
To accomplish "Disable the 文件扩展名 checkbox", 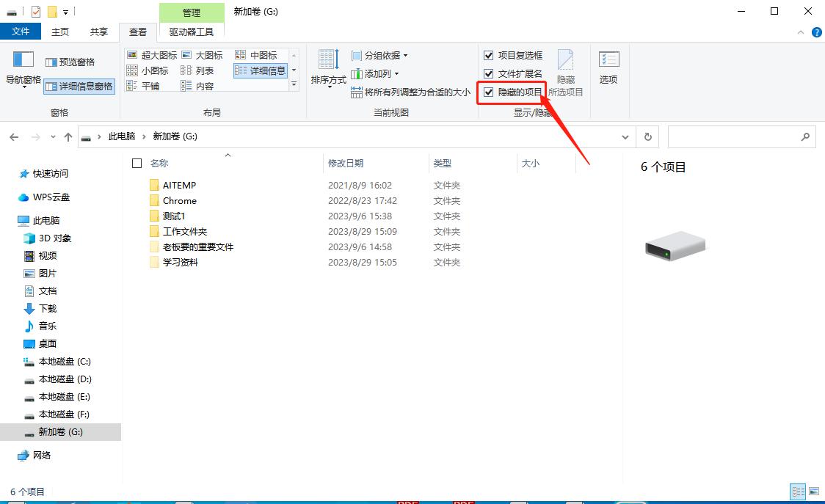I will pos(489,73).
